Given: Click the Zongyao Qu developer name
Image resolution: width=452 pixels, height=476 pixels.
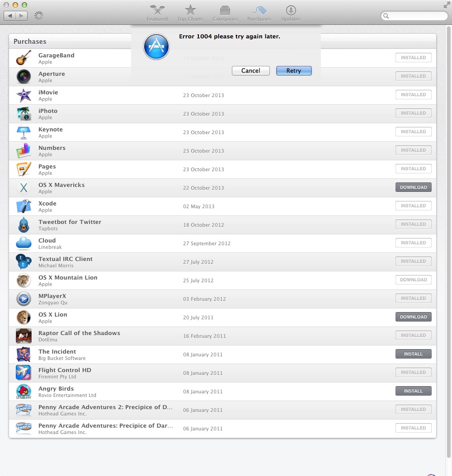Looking at the screenshot, I should coord(53,303).
